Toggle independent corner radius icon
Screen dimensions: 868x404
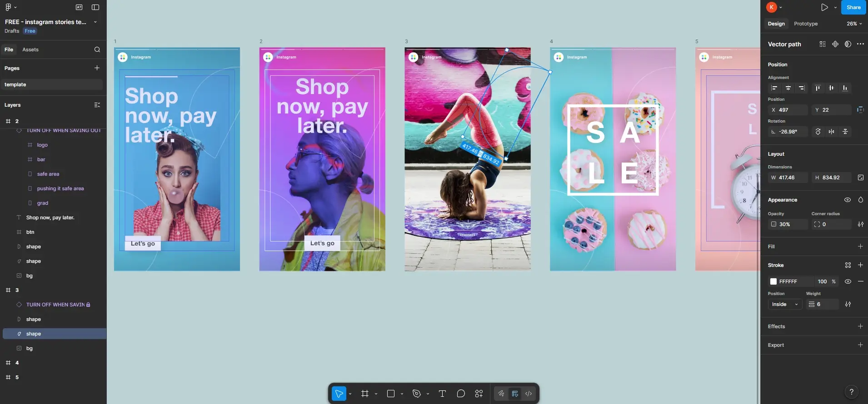[861, 224]
